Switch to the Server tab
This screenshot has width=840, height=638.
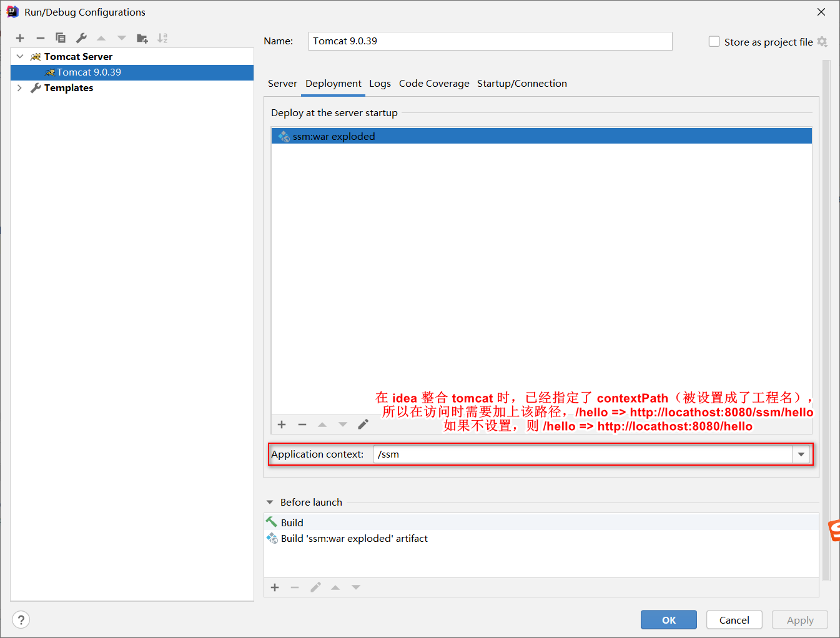(282, 83)
